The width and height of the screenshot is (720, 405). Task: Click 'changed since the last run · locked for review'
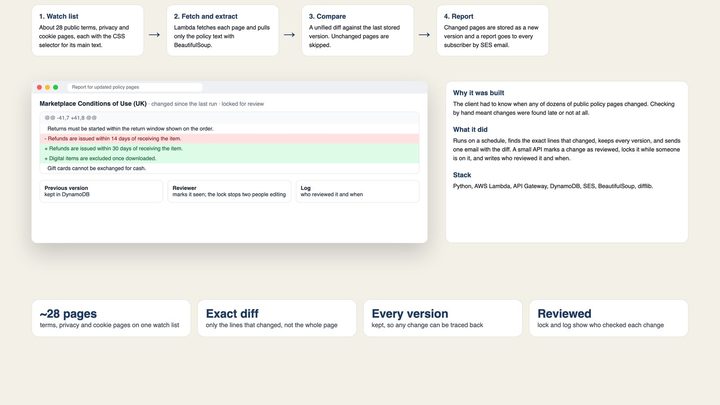(x=208, y=104)
